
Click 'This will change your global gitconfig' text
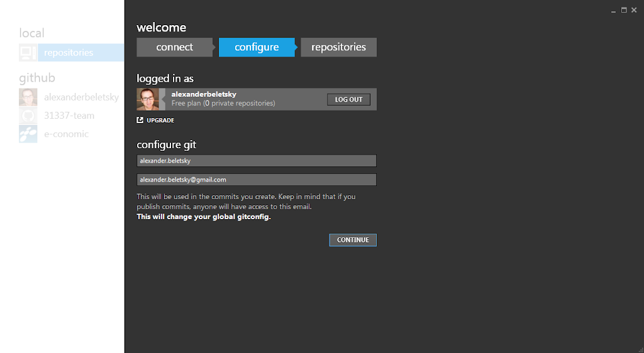(x=204, y=217)
